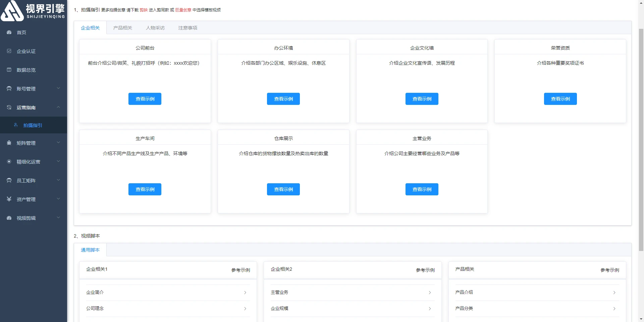This screenshot has height=322, width=644.
Task: Click the scrollbar up arrow
Action: pyautogui.click(x=641, y=3)
